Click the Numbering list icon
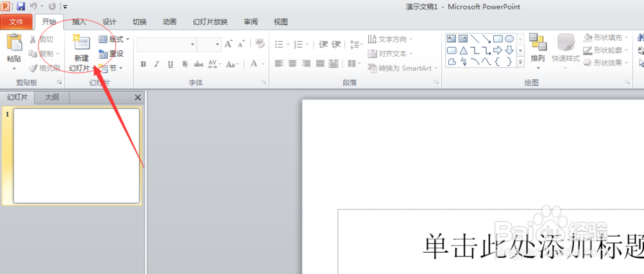 point(299,44)
